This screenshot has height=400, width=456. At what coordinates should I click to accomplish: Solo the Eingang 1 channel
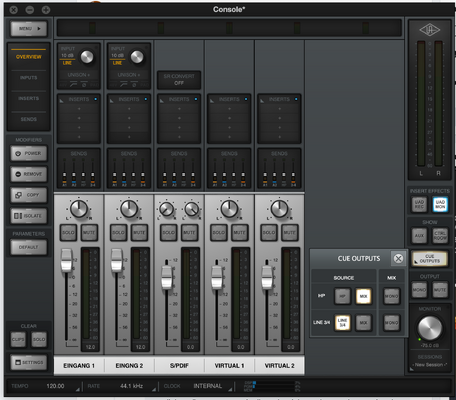[x=68, y=232]
